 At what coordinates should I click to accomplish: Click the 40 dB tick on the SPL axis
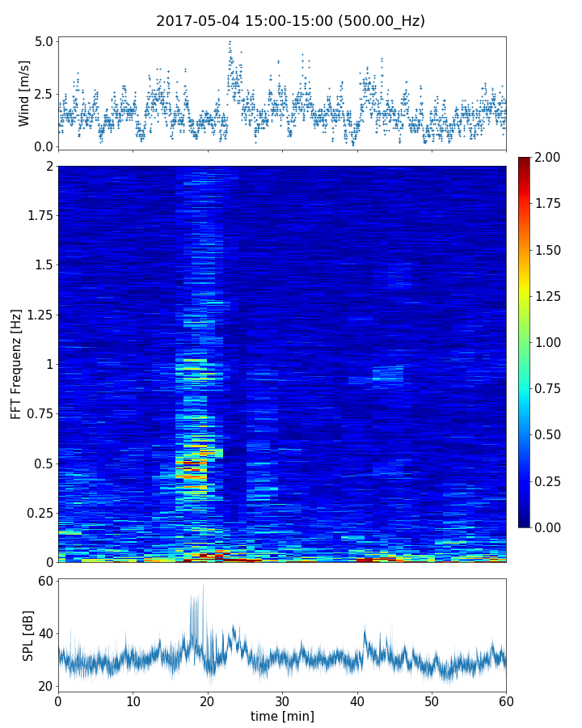[x=44, y=633]
